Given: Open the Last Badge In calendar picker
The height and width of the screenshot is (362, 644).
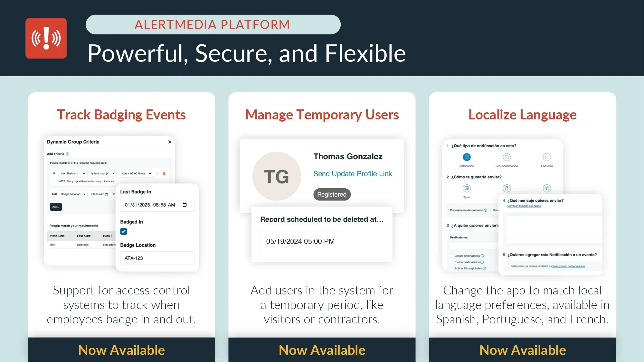Looking at the screenshot, I should pos(185,205).
